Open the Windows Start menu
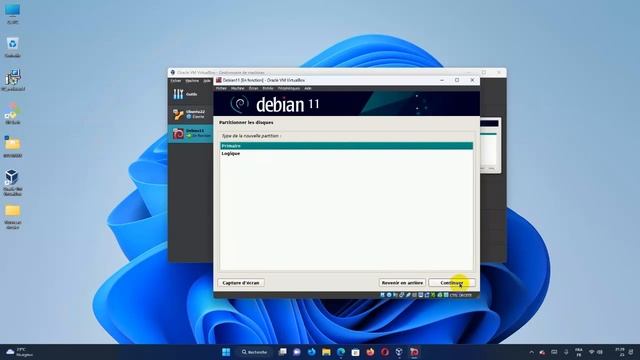Viewport: 640px width, 360px height. (x=226, y=352)
